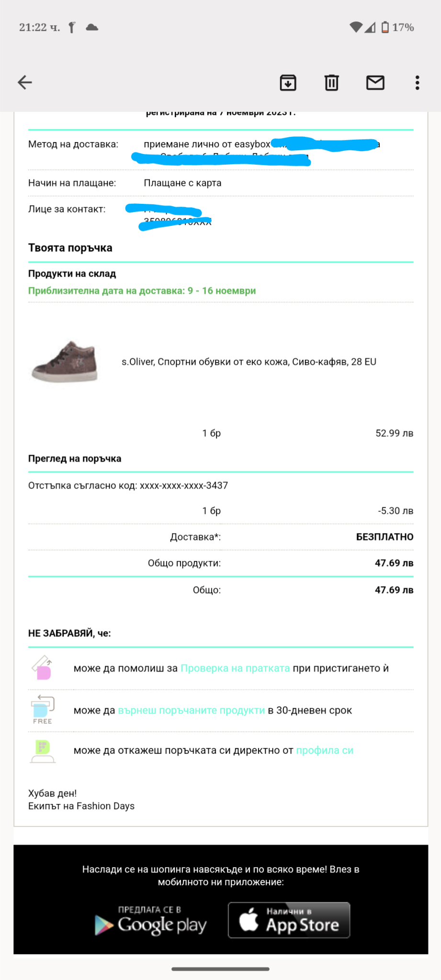Tap the cloud icon in status bar
The width and height of the screenshot is (441, 980).
pos(92,27)
